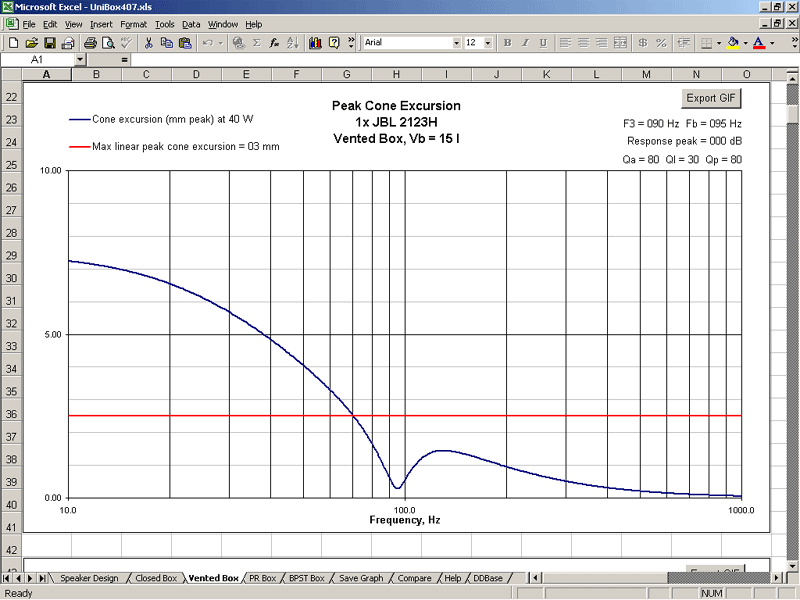Click the New workbook icon
This screenshot has height=600, width=800.
[13, 43]
